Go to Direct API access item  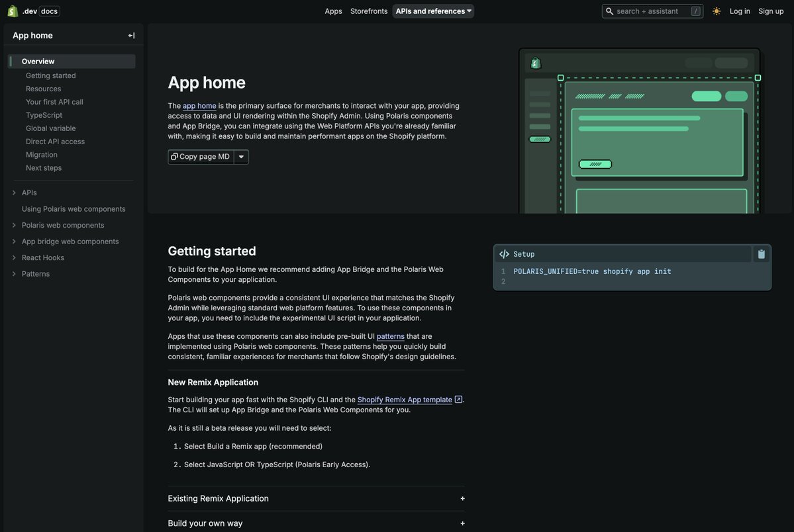click(55, 141)
